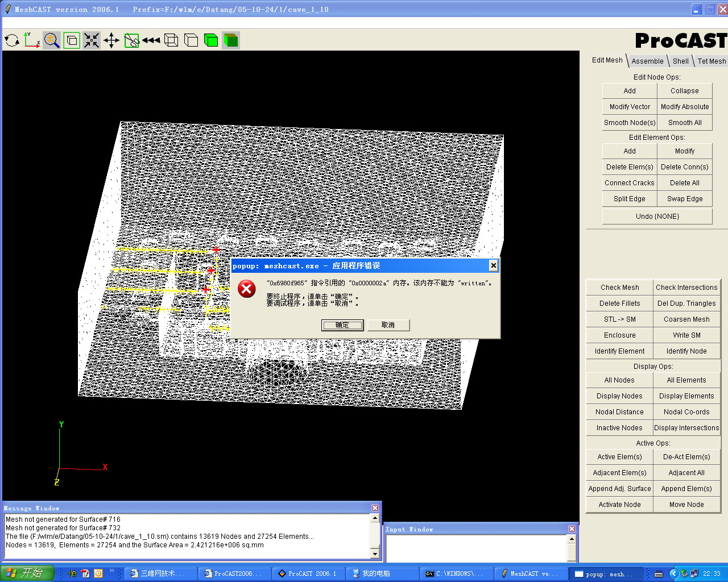
Task: Click the 取消 button in error dialog
Action: tap(388, 325)
